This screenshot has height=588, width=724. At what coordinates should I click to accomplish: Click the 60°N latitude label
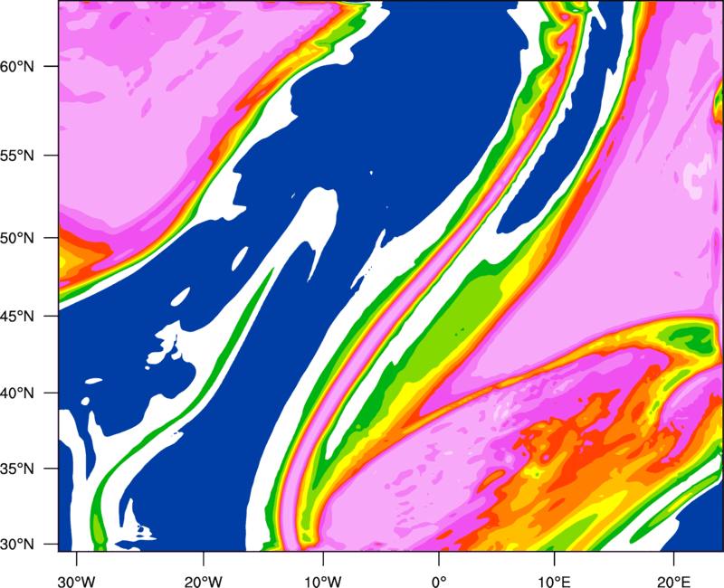pos(17,66)
